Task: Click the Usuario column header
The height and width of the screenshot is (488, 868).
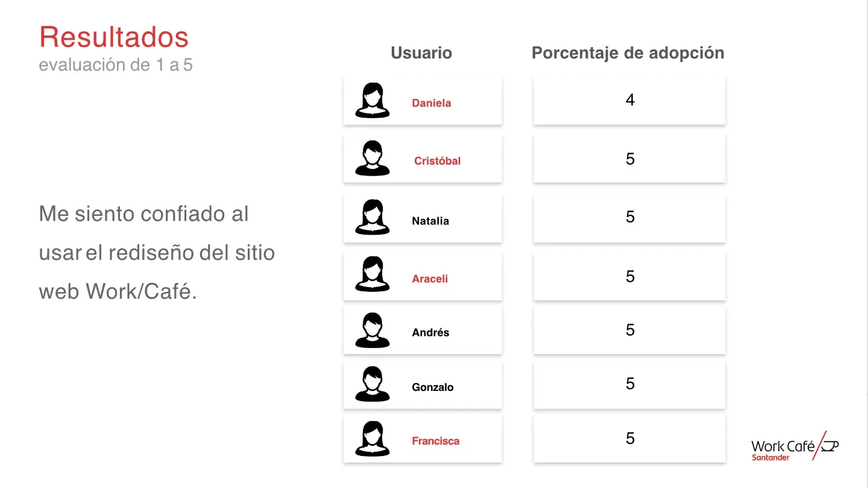Action: click(421, 53)
